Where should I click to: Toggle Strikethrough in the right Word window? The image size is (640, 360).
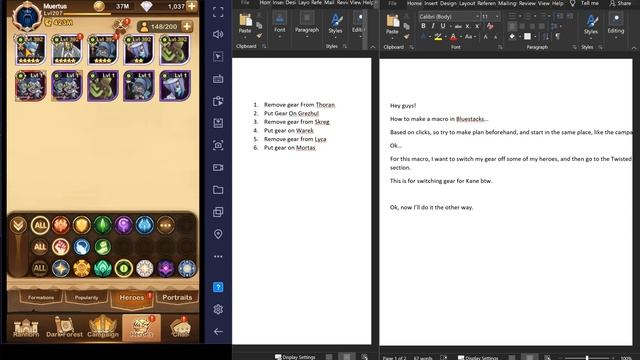[458, 26]
